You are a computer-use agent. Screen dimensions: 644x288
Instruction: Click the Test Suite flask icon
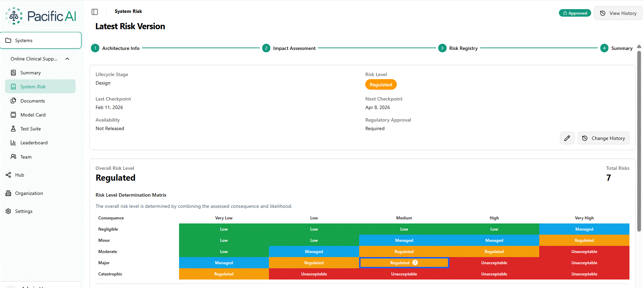point(13,129)
